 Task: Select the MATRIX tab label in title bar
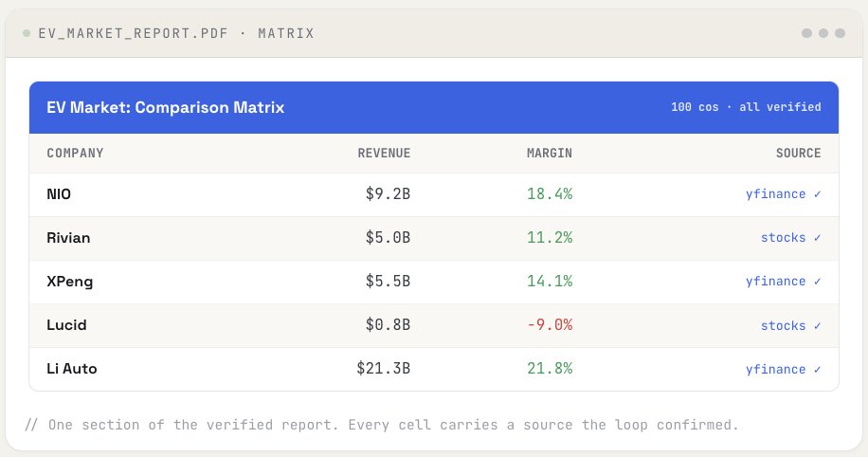click(285, 33)
